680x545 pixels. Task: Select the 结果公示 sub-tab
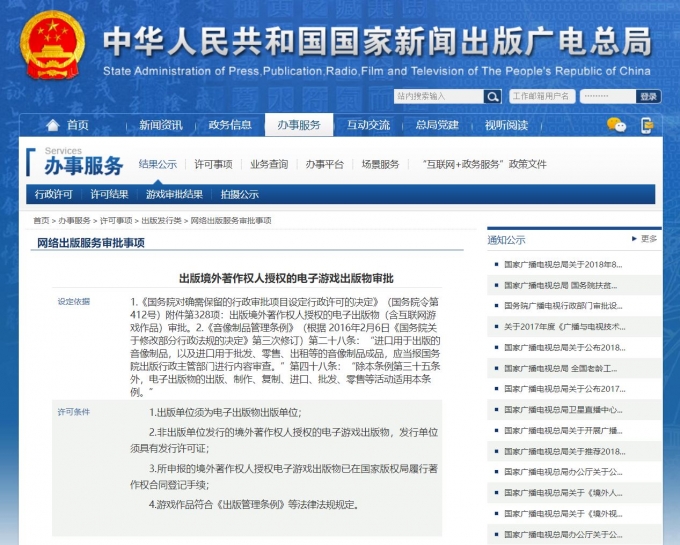158,164
